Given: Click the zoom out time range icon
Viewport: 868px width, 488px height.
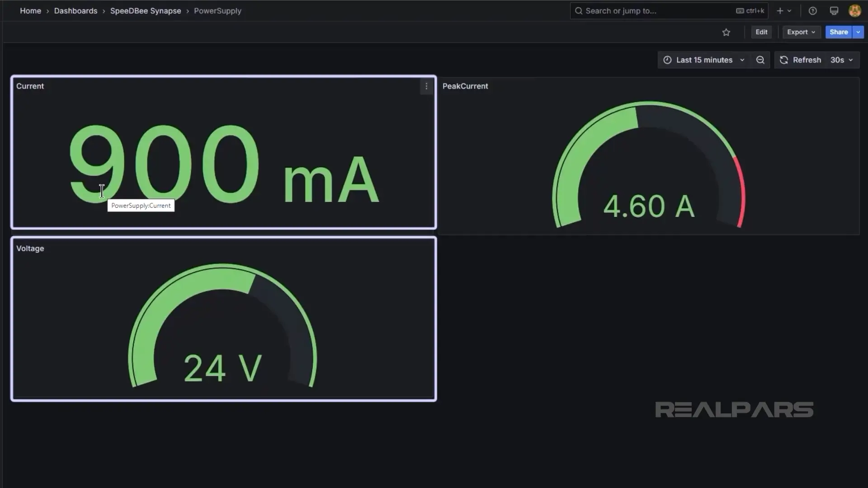Looking at the screenshot, I should click(760, 60).
